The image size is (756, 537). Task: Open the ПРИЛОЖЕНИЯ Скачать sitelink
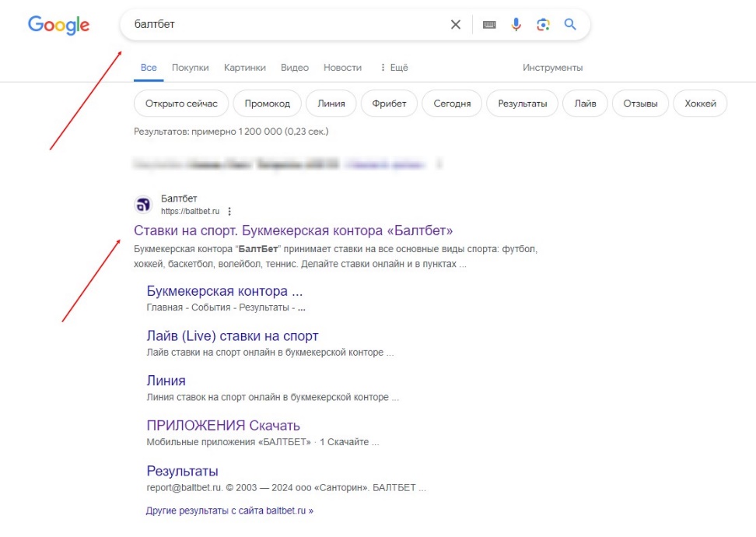coord(223,426)
